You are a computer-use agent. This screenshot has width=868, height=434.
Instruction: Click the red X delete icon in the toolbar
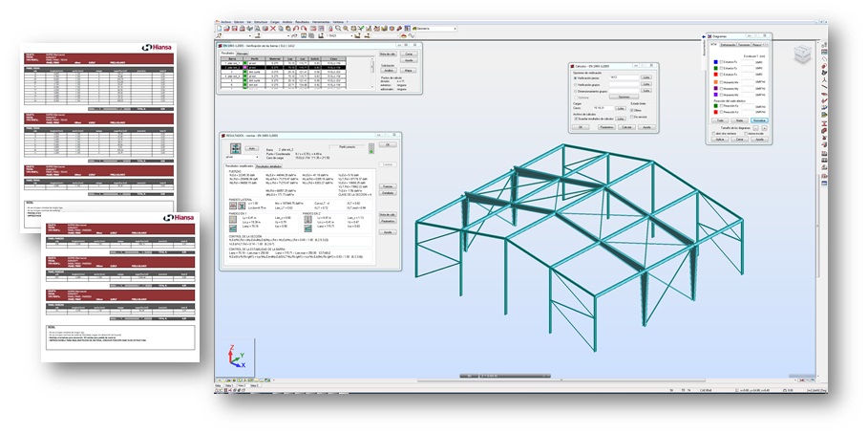(272, 31)
